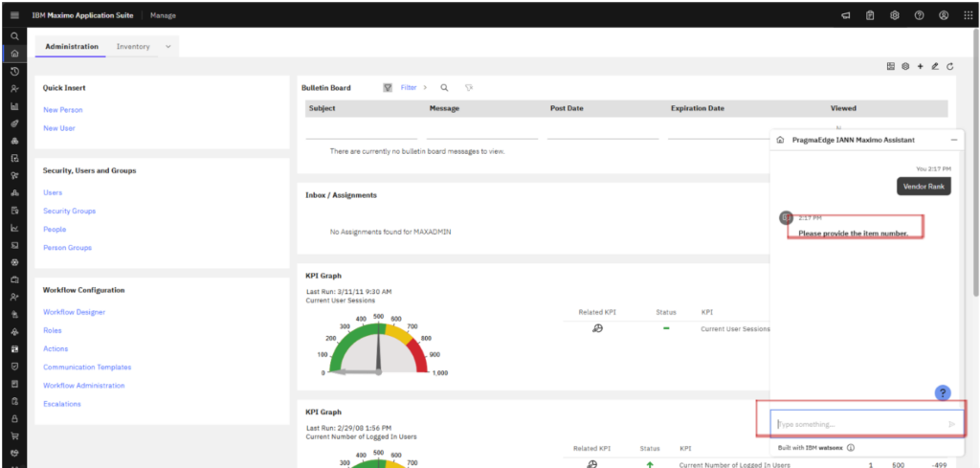Switch to the Inventory tab
Viewport: 980px width, 468px height.
pos(133,47)
